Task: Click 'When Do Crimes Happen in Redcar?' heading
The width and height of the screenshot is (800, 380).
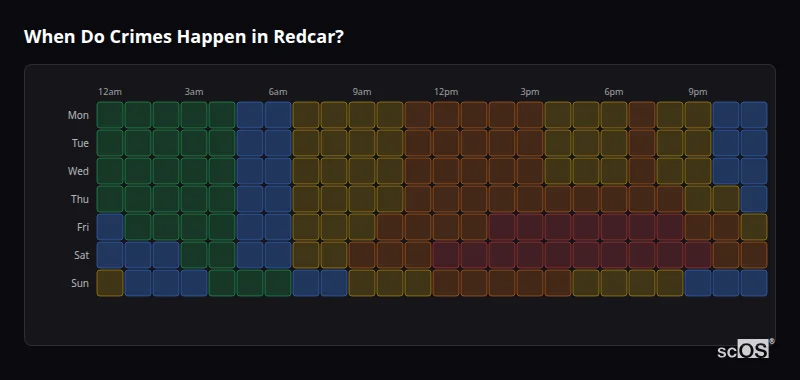Action: 184,37
